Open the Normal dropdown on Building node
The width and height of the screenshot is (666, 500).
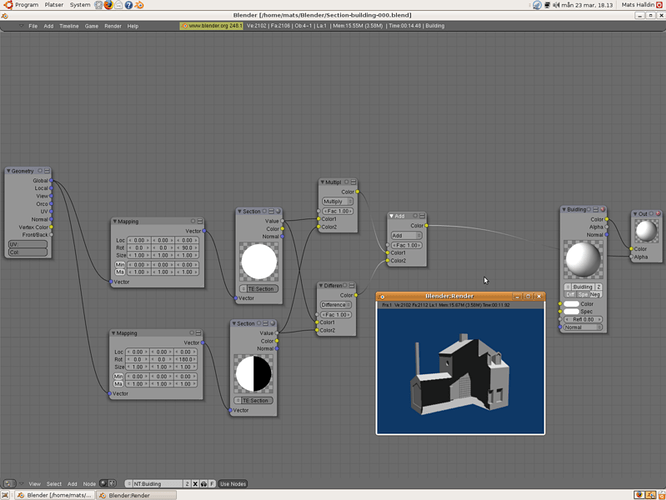(x=583, y=327)
